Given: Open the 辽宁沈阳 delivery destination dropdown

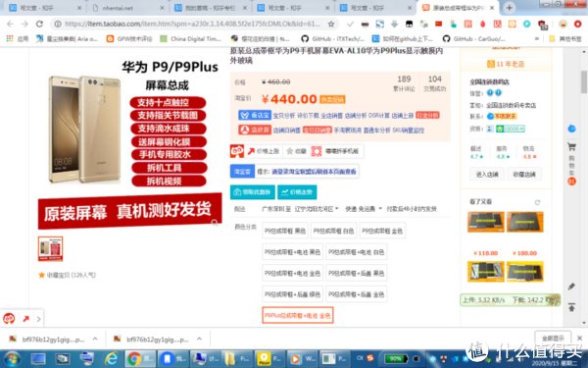Looking at the screenshot, I should 317,209.
